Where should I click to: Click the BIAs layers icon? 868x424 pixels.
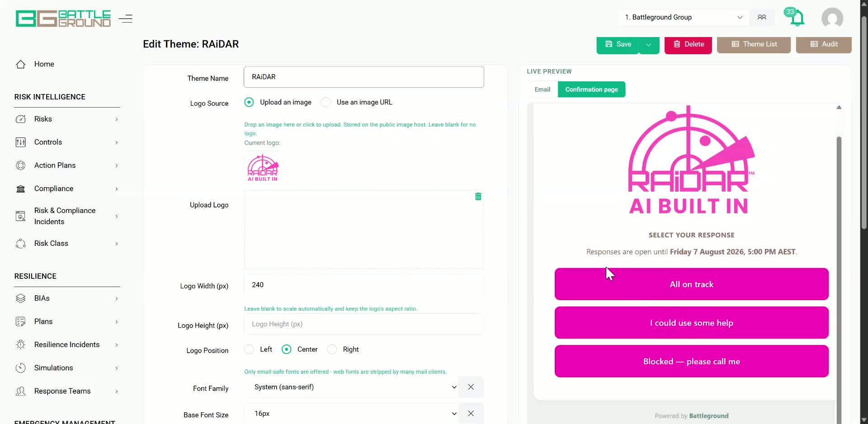tap(21, 298)
